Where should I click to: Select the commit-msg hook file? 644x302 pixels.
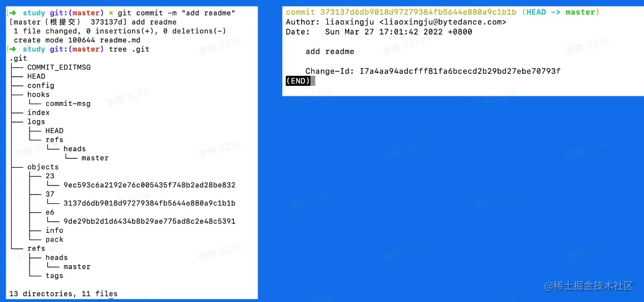coord(68,104)
